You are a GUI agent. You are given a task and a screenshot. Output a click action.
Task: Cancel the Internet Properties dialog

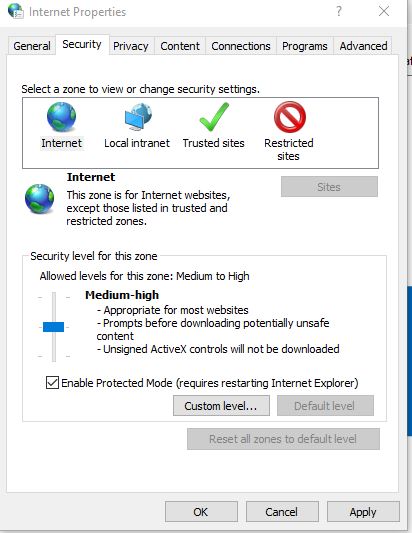tap(282, 512)
